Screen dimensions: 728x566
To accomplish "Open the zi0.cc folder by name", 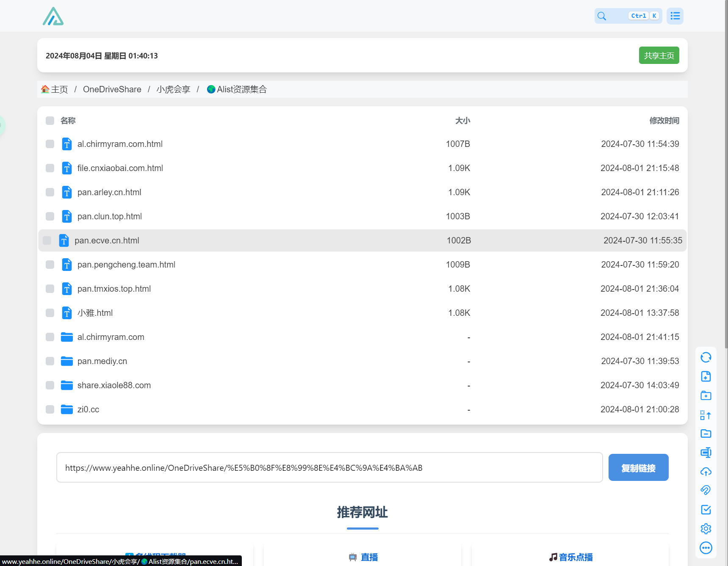I will pos(88,409).
